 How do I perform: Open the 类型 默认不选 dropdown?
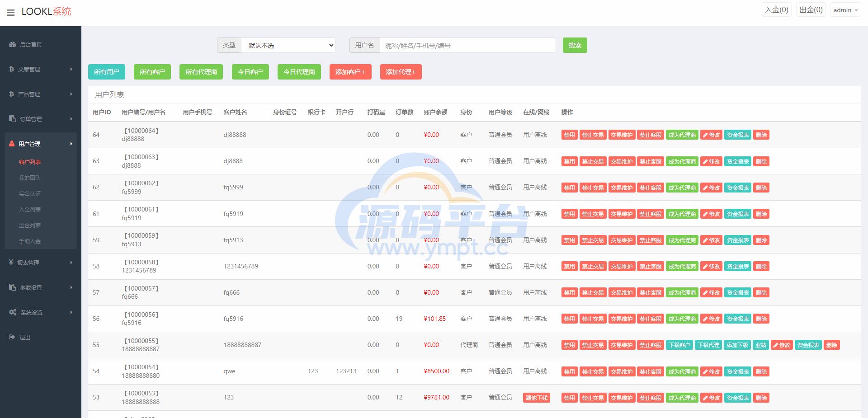point(288,45)
